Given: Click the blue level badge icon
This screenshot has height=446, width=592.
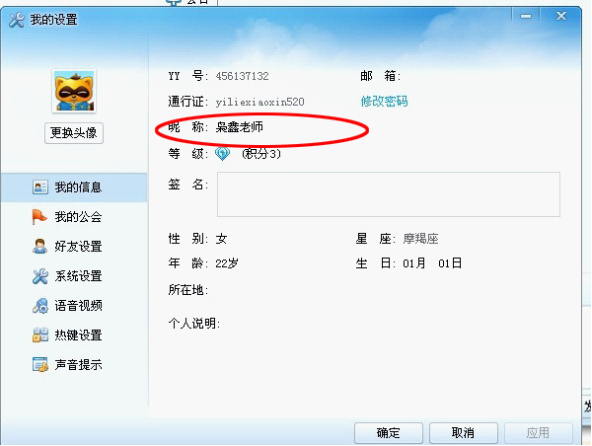Looking at the screenshot, I should point(222,154).
